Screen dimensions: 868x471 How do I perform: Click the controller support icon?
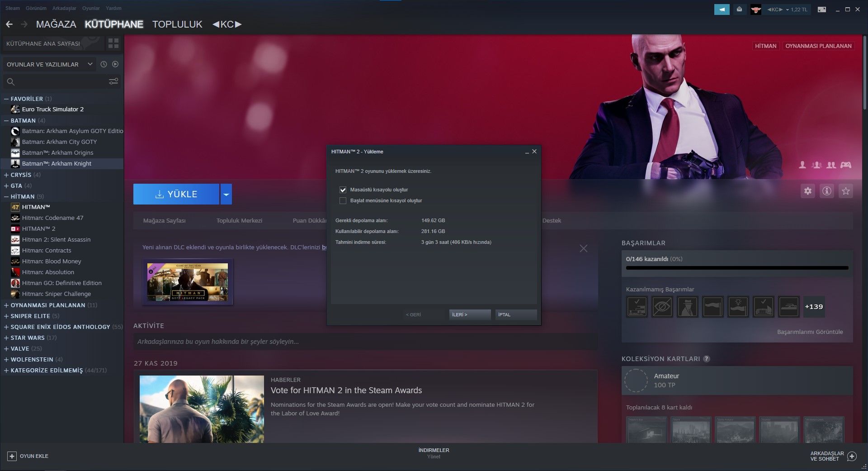(x=846, y=165)
